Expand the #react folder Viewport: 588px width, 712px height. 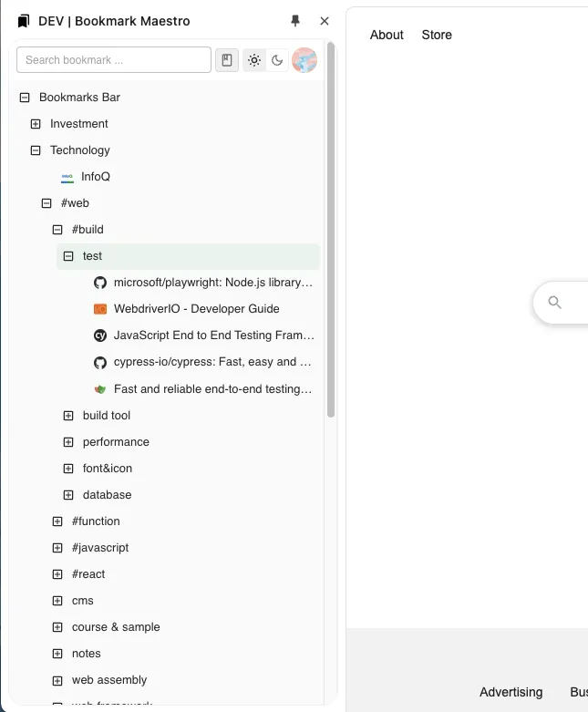tap(57, 574)
